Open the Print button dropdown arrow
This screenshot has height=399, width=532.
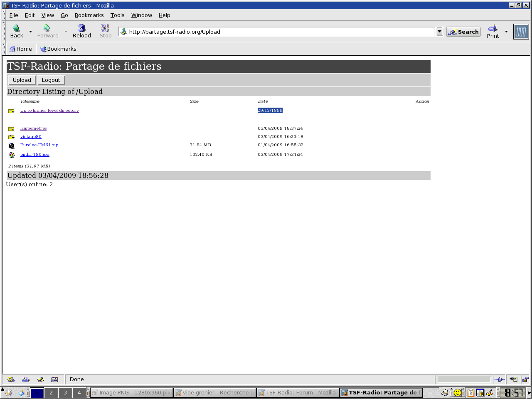(x=506, y=32)
